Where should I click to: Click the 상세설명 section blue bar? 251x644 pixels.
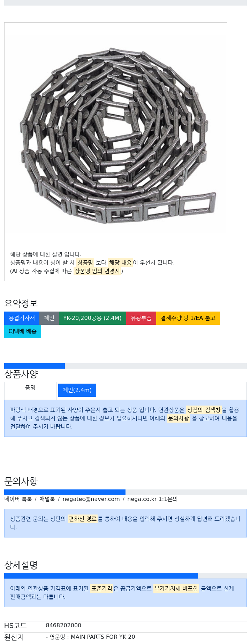tap(101, 576)
